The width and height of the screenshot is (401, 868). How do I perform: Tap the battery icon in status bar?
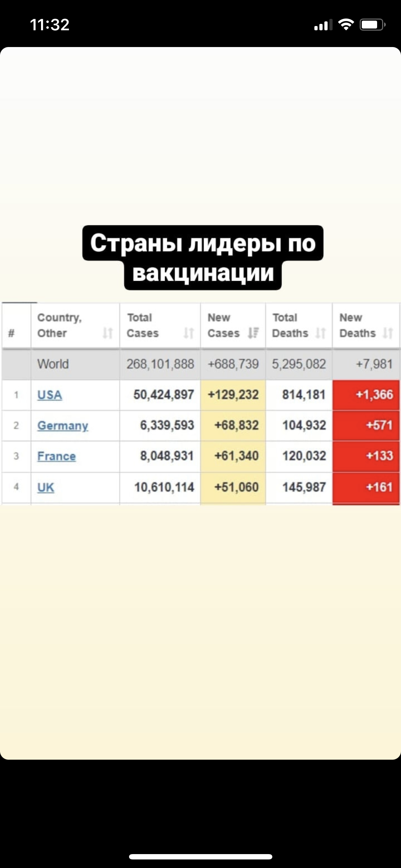point(372,25)
